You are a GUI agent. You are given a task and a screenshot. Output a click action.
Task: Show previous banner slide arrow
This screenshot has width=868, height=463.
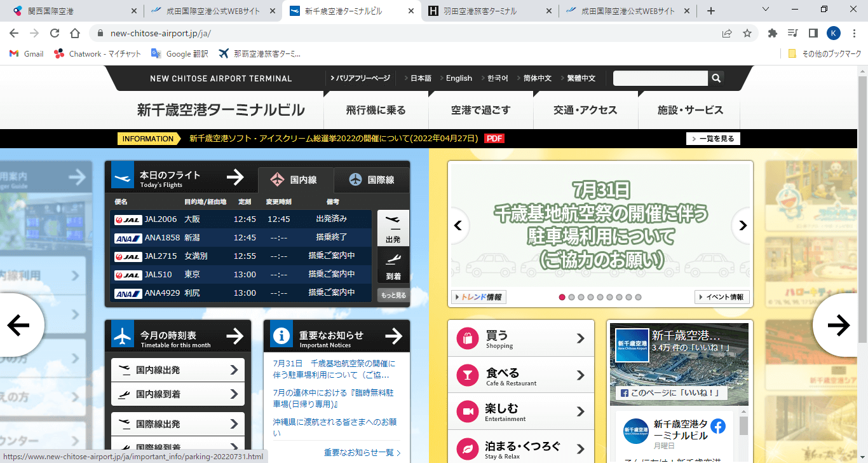[x=458, y=225]
